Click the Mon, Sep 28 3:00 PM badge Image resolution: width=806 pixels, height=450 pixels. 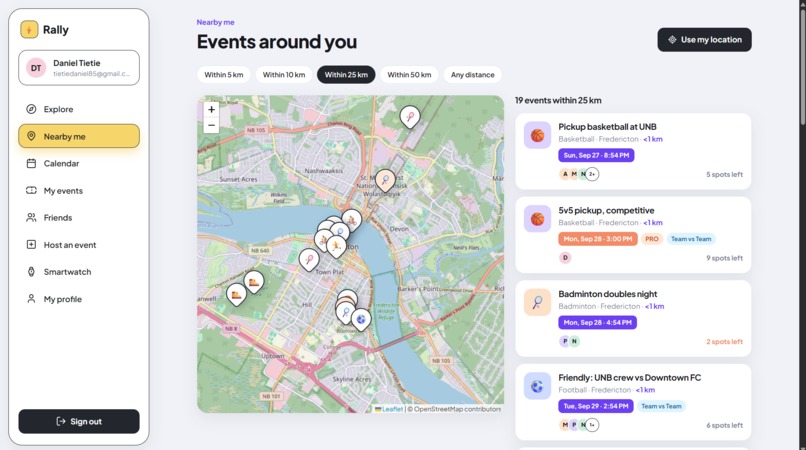coord(598,239)
